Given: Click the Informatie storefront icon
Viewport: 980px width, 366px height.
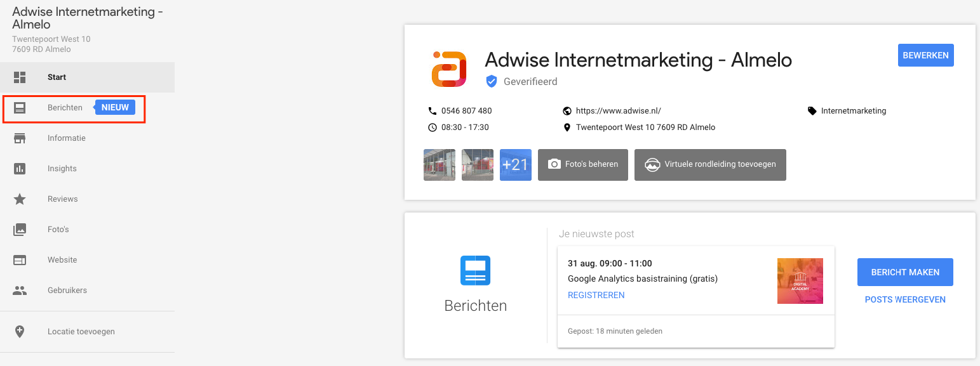Looking at the screenshot, I should 20,138.
